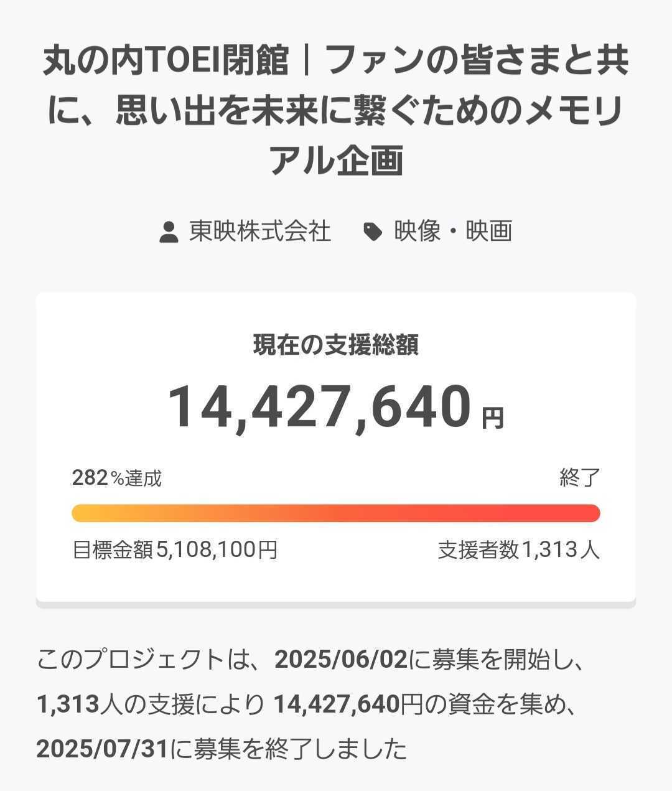Click the 現在の支援総額 heading
Image resolution: width=672 pixels, height=791 pixels.
336,345
